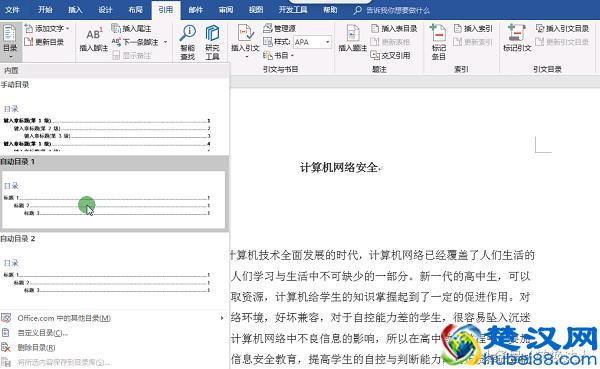The width and height of the screenshot is (600, 369).
Task: Expand Office.com 中的其他目录 submenu arrow
Action: click(x=222, y=318)
